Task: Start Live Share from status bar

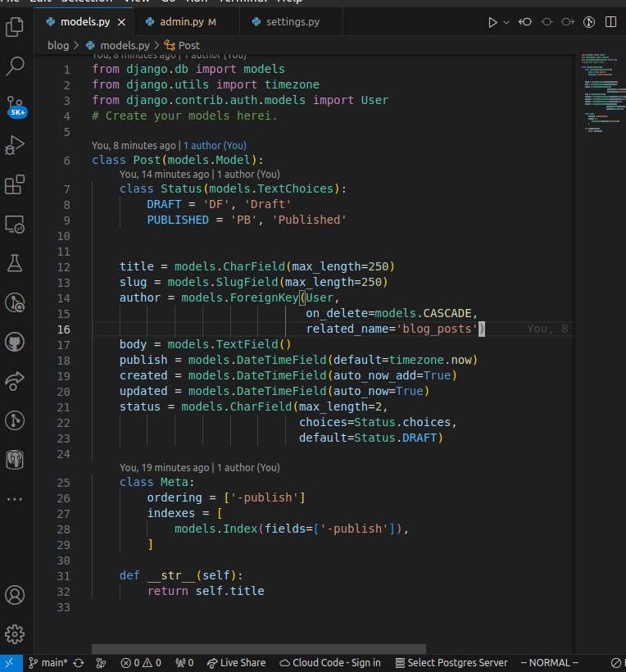Action: pos(236,663)
